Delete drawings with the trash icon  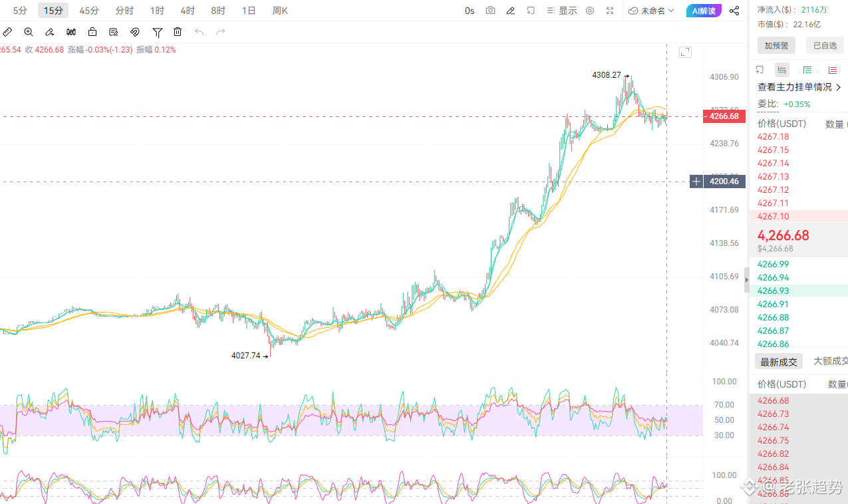click(178, 32)
